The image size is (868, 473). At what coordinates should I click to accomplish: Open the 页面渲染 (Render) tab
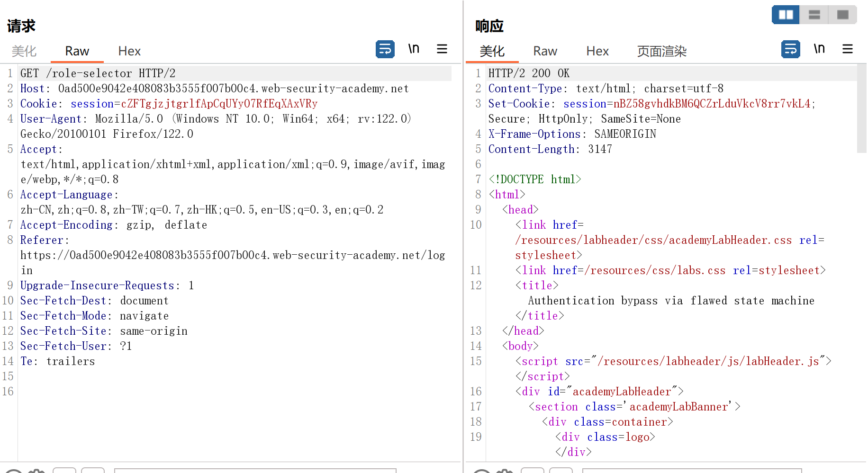(x=662, y=51)
